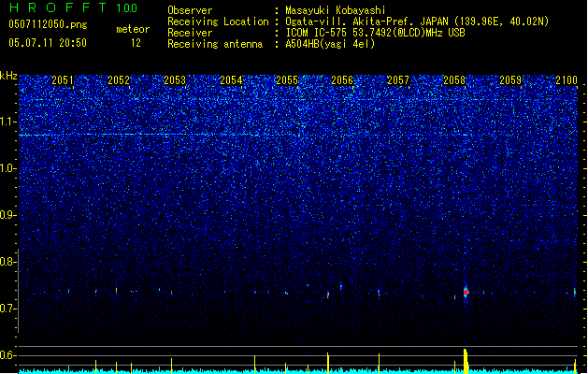Click the 2051 time marker
The height and width of the screenshot is (374, 588).
(x=63, y=80)
